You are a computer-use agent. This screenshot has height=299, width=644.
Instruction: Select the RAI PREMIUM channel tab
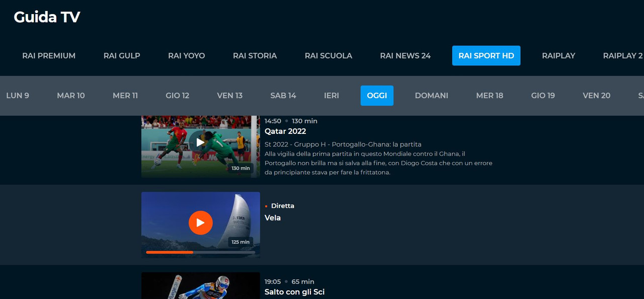tap(49, 56)
